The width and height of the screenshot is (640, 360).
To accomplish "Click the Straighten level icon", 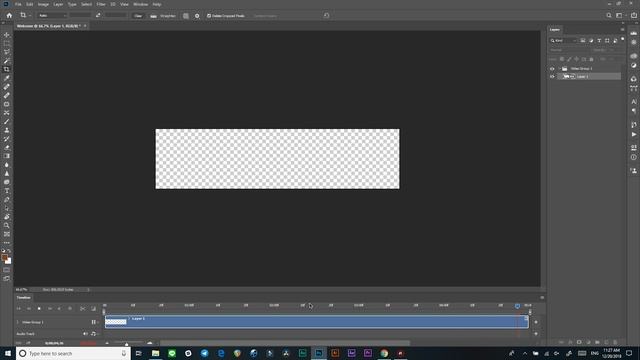I will (153, 16).
